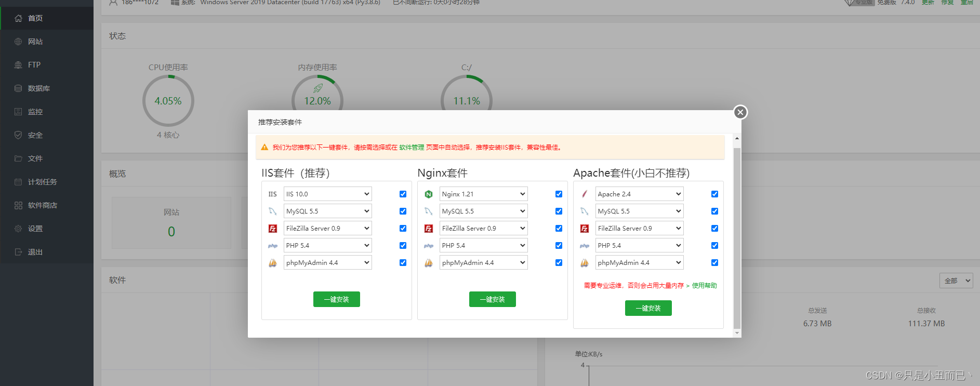The width and height of the screenshot is (980, 386).
Task: Uncheck phpMyAdmin checkbox in Nginx套件
Action: 559,263
